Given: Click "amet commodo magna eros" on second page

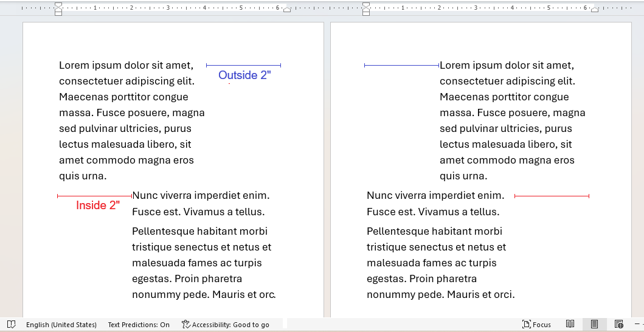Looking at the screenshot, I should pyautogui.click(x=507, y=161).
